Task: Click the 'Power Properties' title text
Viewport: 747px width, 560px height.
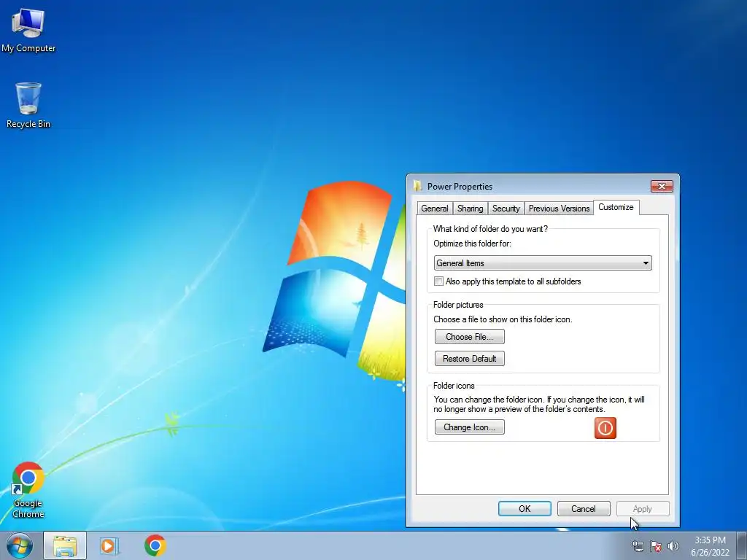Action: point(460,187)
